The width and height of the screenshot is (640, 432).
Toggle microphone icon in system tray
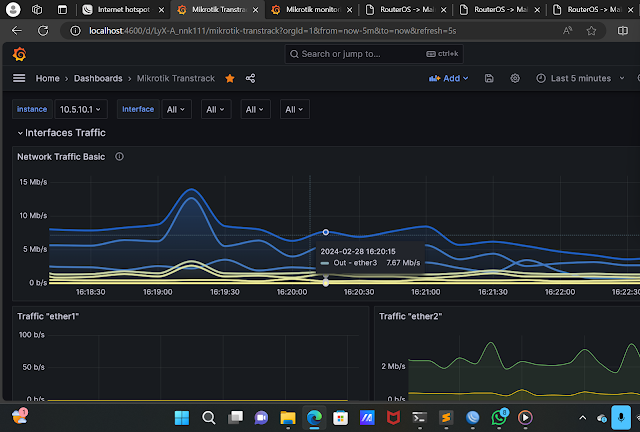(x=621, y=417)
